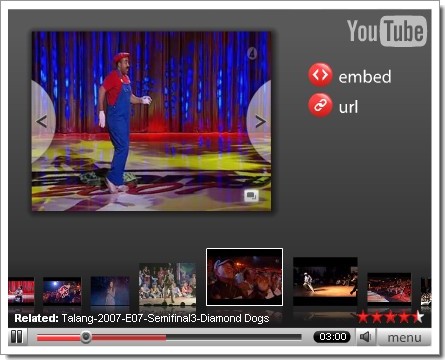The width and height of the screenshot is (445, 360).
Task: Select the dancer on dark stage thumbnail
Action: [x=325, y=281]
